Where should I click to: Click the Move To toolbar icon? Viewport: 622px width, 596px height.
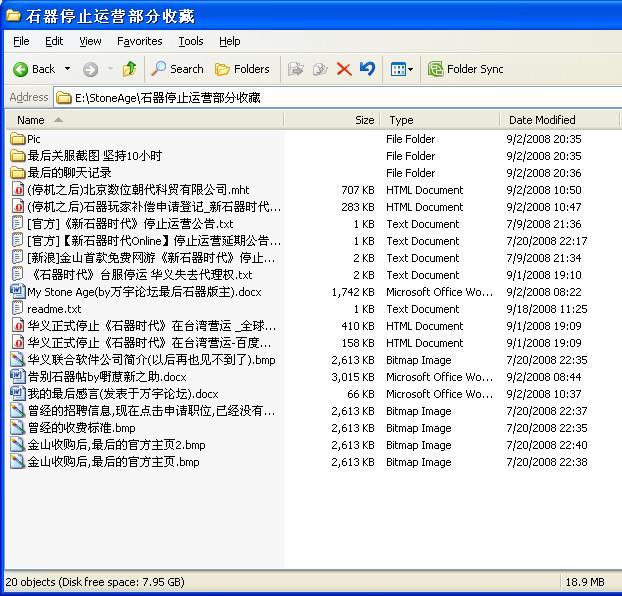(296, 69)
